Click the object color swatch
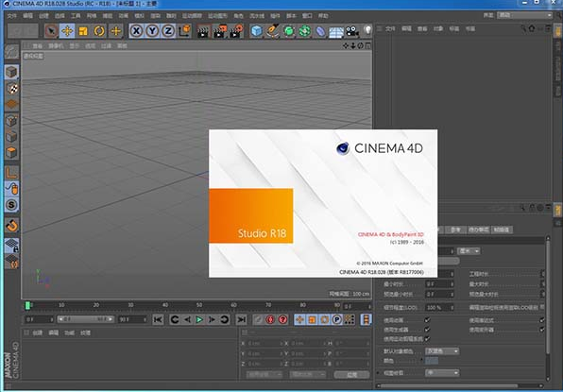Image resolution: width=563 pixels, height=392 pixels. [432, 361]
